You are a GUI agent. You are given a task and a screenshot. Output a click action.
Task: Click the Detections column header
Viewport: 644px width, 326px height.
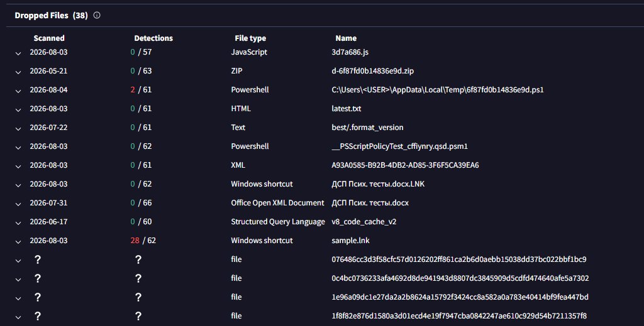pos(153,38)
